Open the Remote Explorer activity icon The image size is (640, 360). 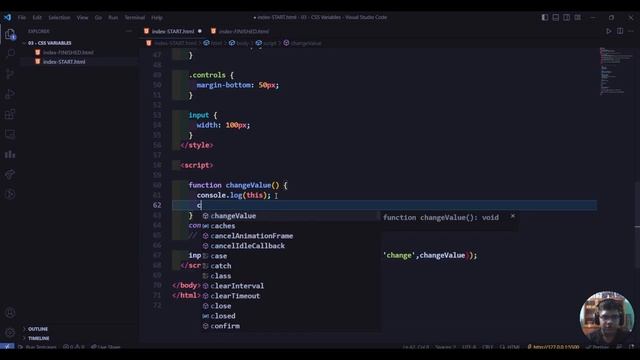tap(10, 134)
